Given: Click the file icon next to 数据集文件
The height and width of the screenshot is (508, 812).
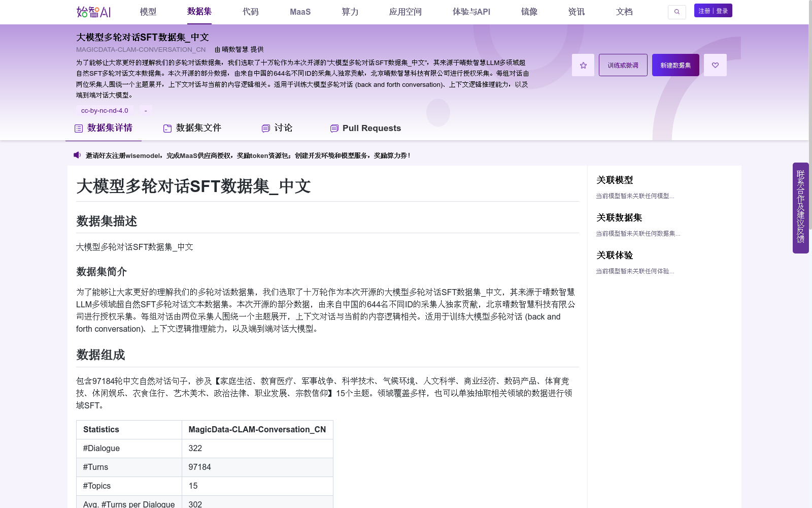Looking at the screenshot, I should click(167, 128).
